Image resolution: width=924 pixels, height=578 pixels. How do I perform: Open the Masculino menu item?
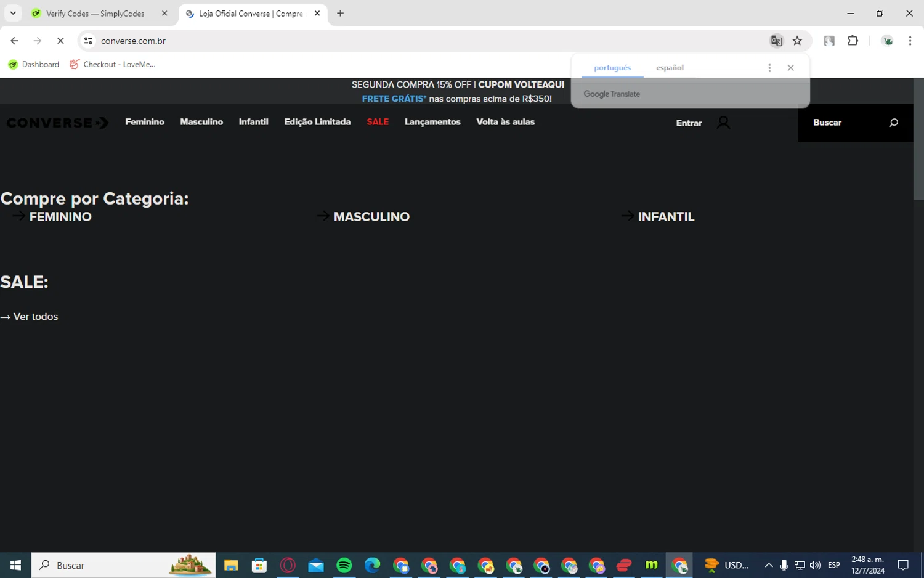(201, 122)
